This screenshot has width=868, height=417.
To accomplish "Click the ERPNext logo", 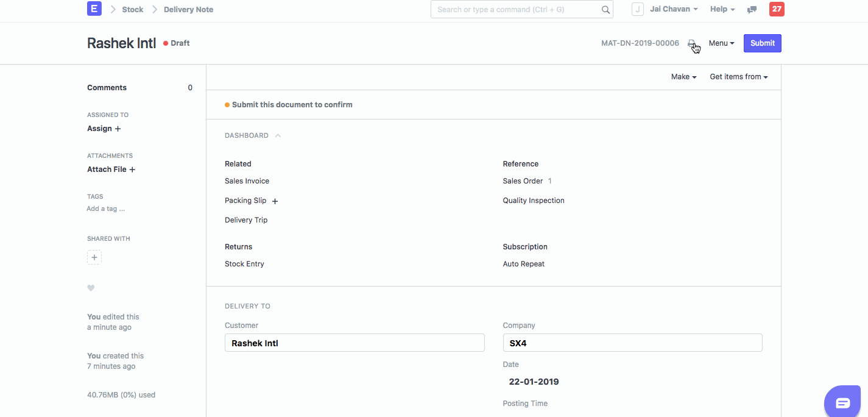I will [x=94, y=9].
